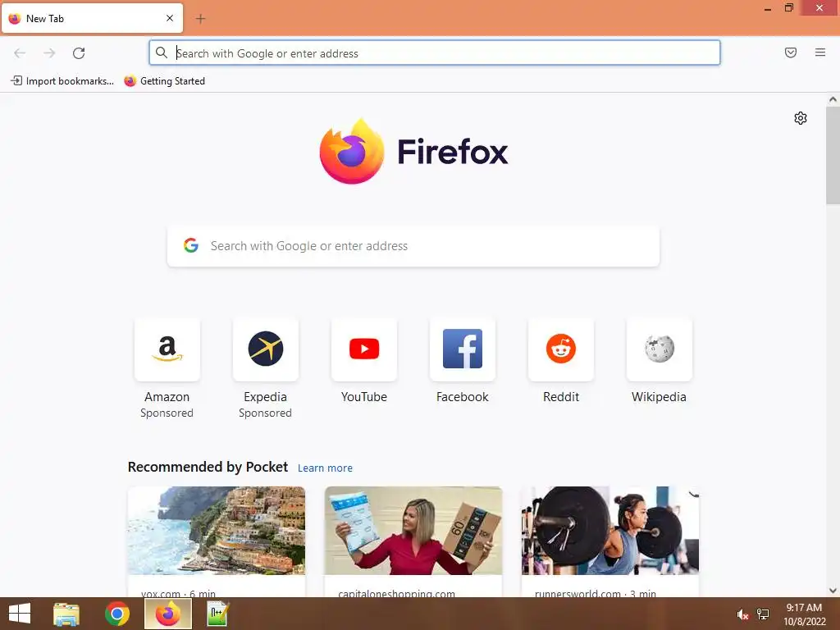Open a new tab with plus button
840x630 pixels.
tap(200, 19)
